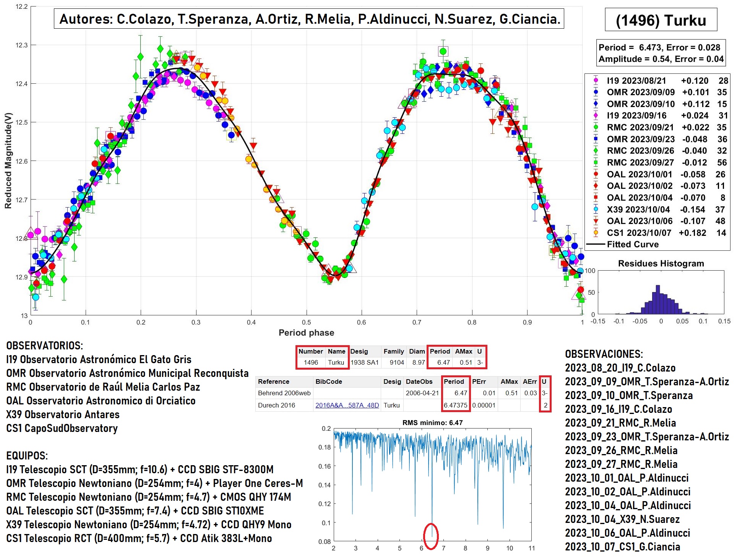The image size is (737, 560).
Task: Click observation 2023_09_09_OMR_T.Speranza-A.Ortiz
Action: (x=647, y=381)
